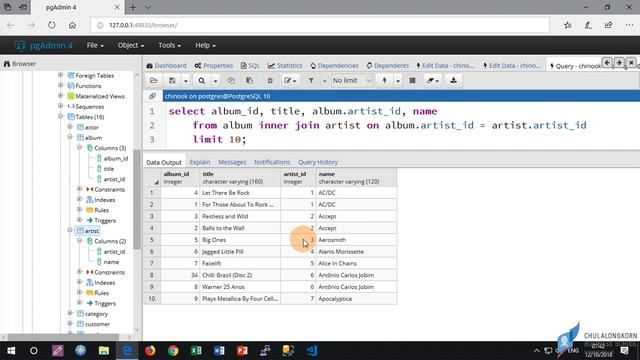Select the album_id column in tree
This screenshot has height=360, width=640.
tap(116, 158)
